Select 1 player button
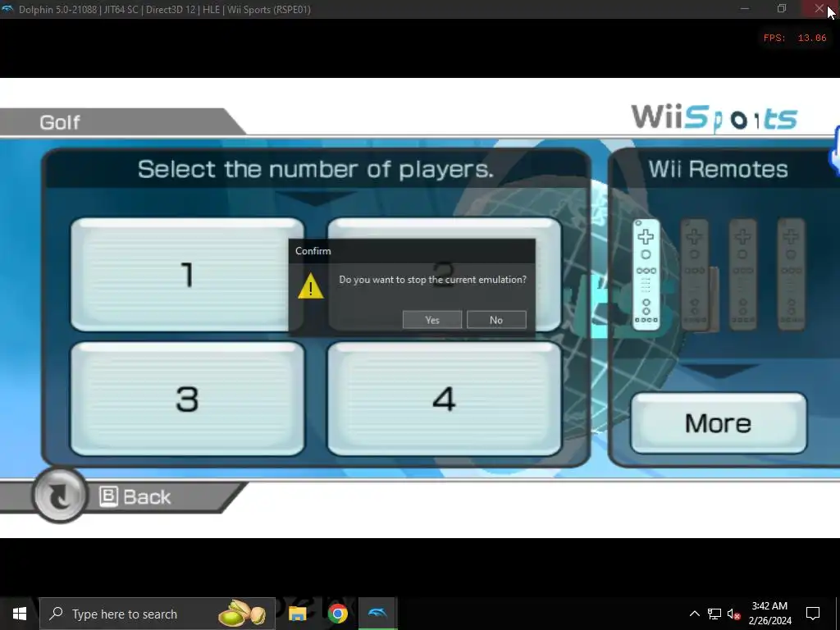 click(x=187, y=274)
